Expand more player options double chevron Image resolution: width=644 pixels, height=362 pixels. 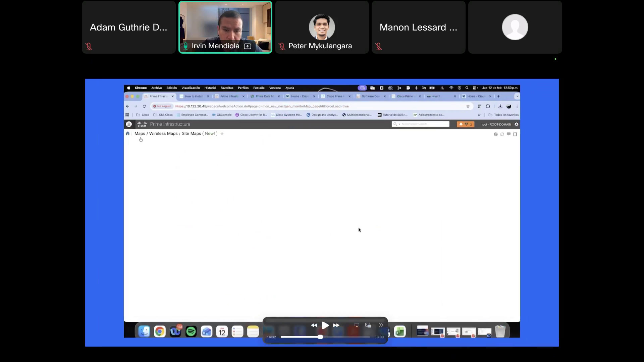click(x=381, y=325)
